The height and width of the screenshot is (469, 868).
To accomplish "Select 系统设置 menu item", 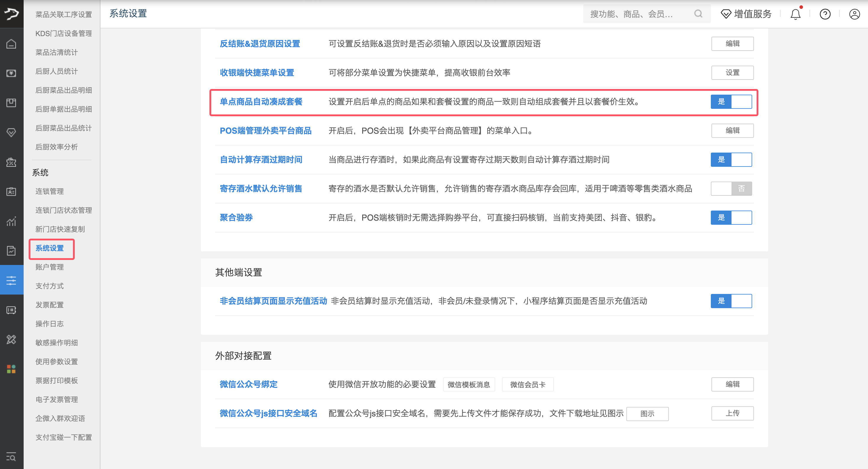I will (x=50, y=248).
